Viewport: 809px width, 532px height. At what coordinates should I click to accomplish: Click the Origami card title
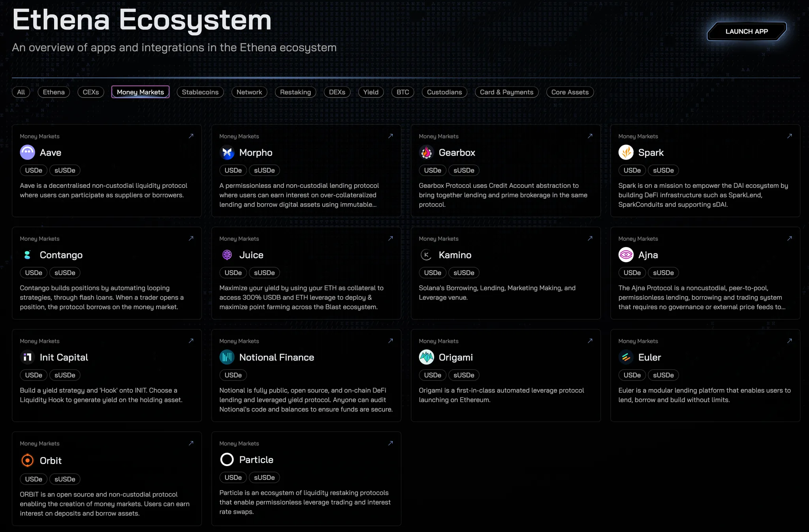[456, 358]
